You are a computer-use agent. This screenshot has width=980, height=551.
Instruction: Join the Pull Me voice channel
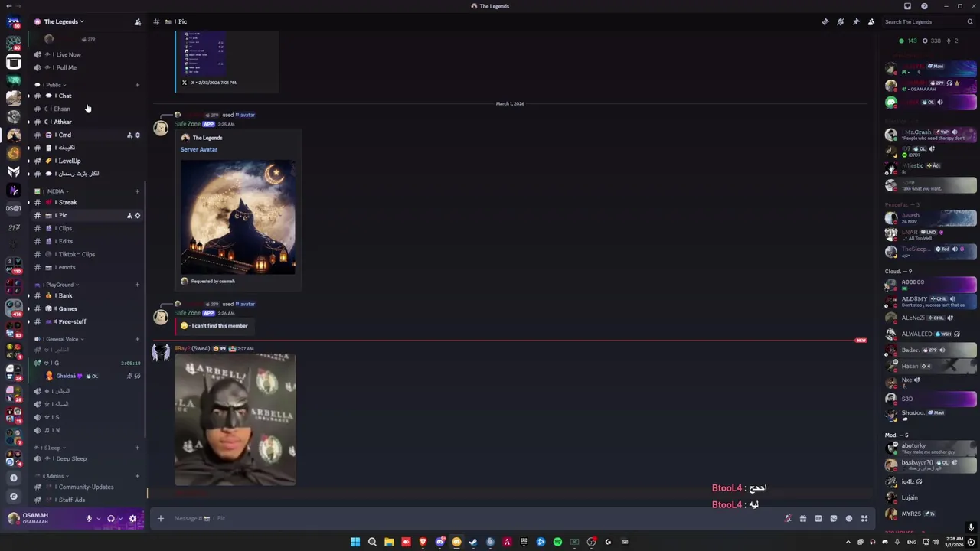87,67
